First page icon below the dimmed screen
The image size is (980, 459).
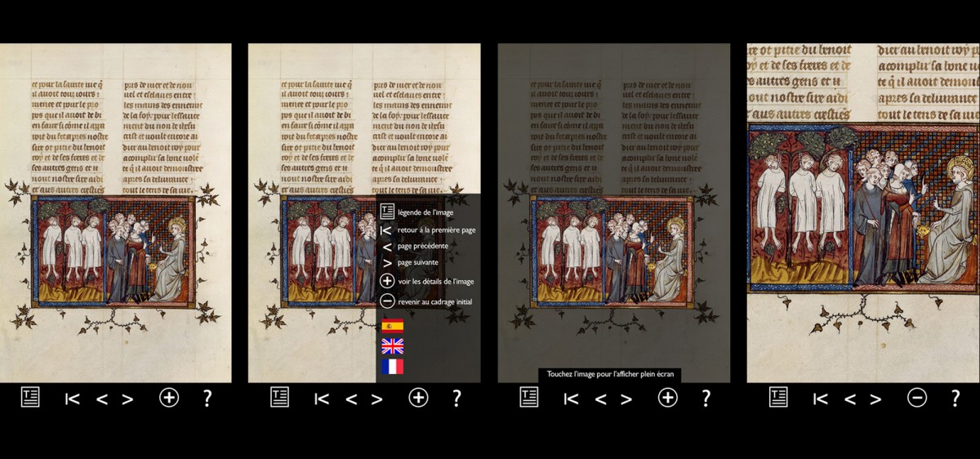(572, 399)
